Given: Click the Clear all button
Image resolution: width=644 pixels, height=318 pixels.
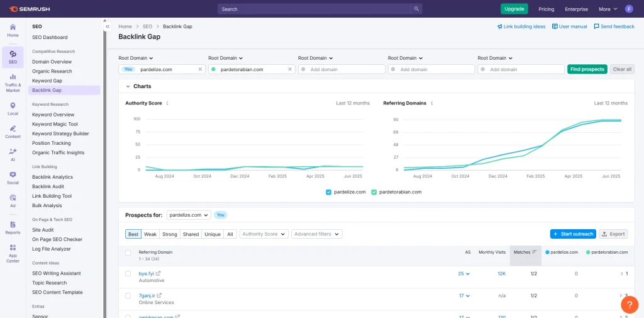Looking at the screenshot, I should click(622, 69).
